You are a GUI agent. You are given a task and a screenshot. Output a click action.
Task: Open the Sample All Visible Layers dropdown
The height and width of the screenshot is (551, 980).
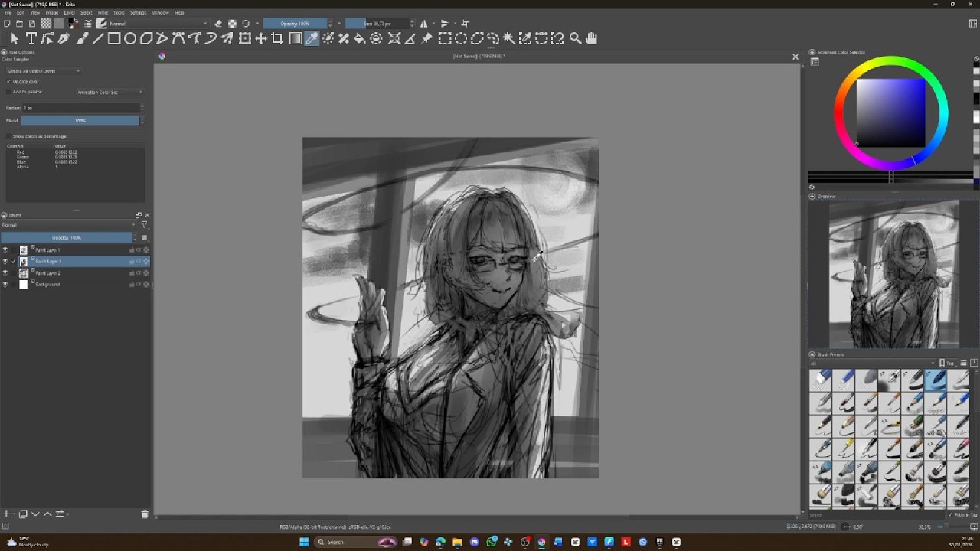click(x=43, y=71)
